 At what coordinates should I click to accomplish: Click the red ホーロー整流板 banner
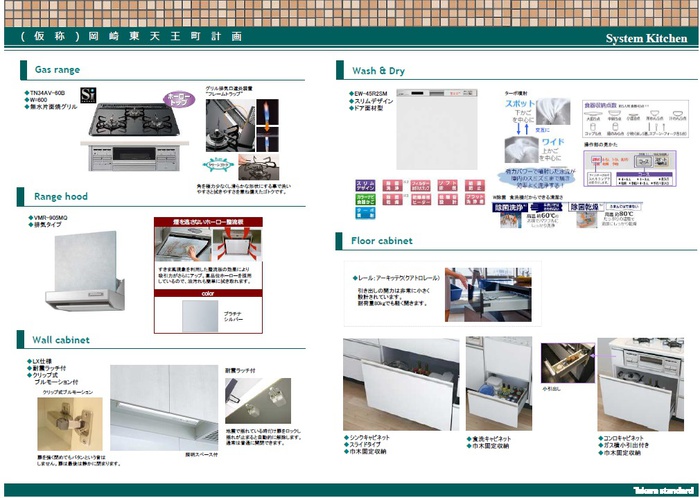coord(208,222)
